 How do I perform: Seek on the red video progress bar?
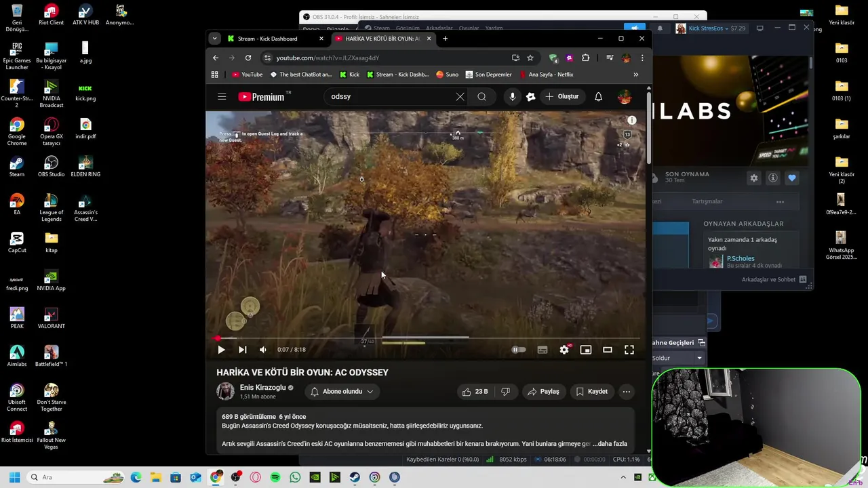click(427, 338)
